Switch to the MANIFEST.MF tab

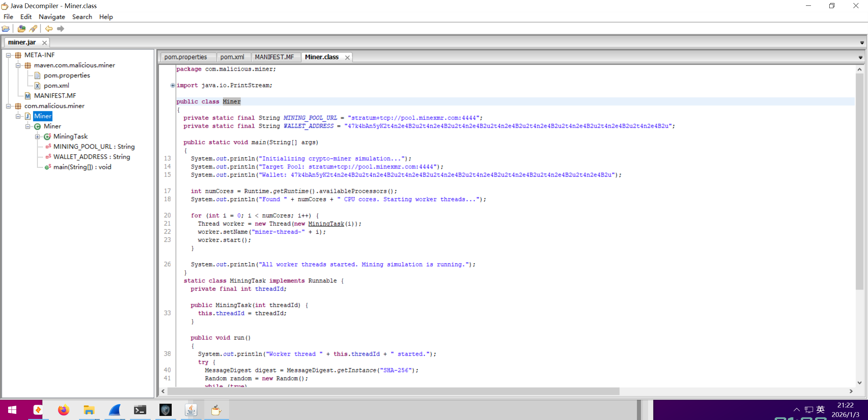point(274,57)
